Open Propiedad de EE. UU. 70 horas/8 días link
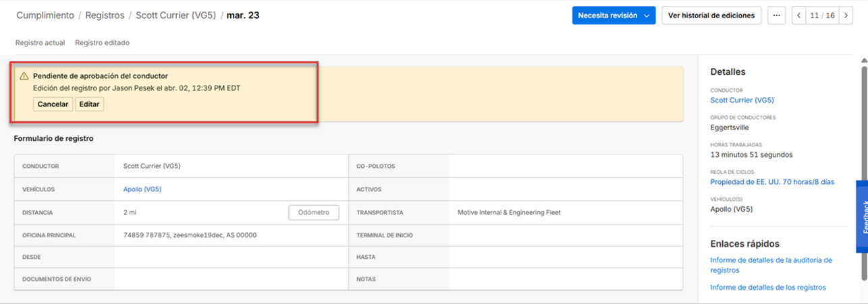Viewport: 868px width, 304px height. (x=773, y=182)
